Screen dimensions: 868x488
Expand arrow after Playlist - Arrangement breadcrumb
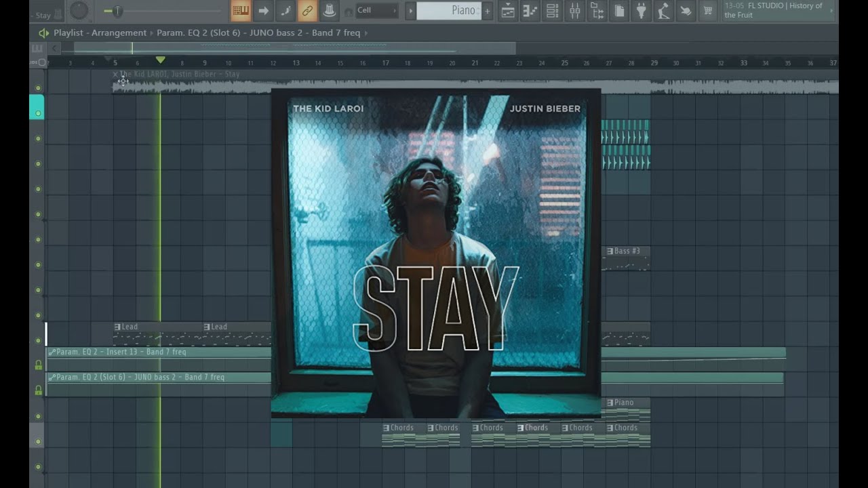(x=151, y=33)
